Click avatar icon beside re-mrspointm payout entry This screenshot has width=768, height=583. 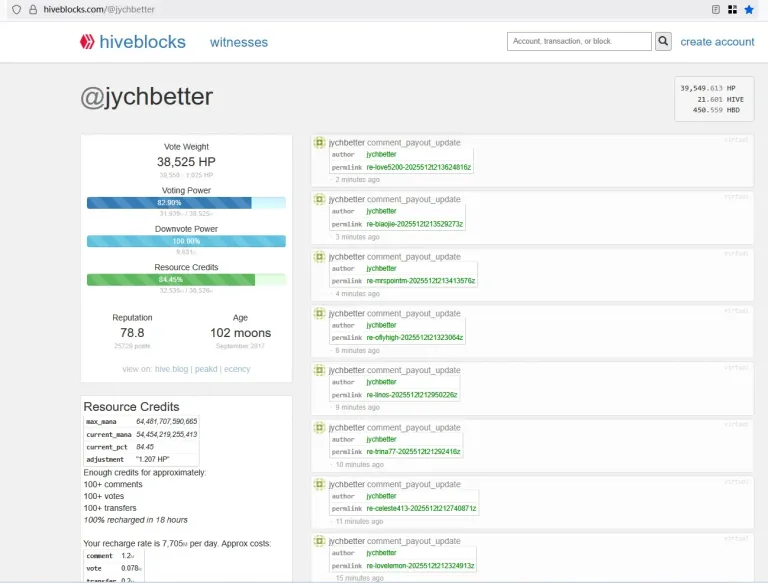click(319, 257)
